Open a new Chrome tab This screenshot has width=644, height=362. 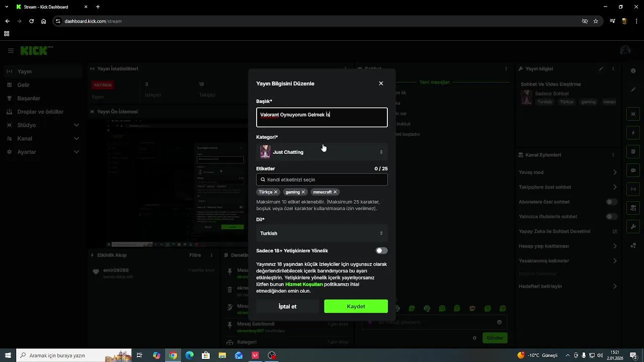(98, 7)
